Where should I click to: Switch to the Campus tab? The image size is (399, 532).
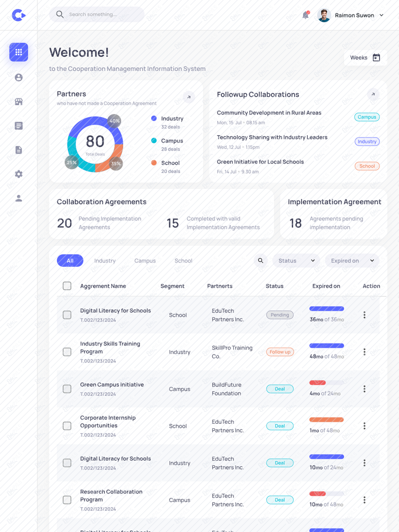click(x=145, y=261)
